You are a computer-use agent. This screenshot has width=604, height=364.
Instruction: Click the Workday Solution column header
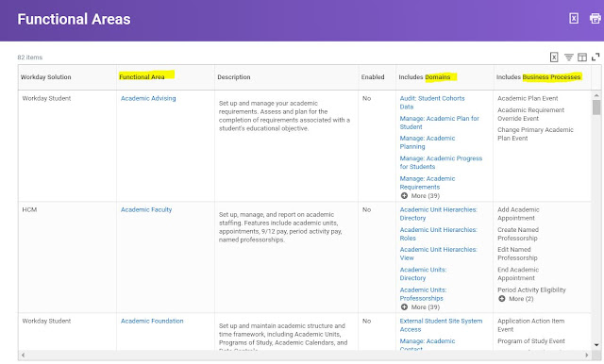(46, 77)
